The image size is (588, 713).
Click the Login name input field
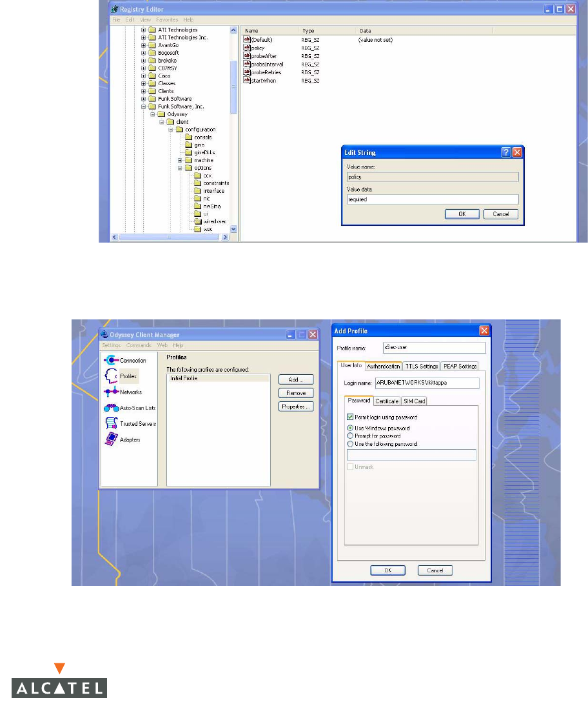[427, 383]
